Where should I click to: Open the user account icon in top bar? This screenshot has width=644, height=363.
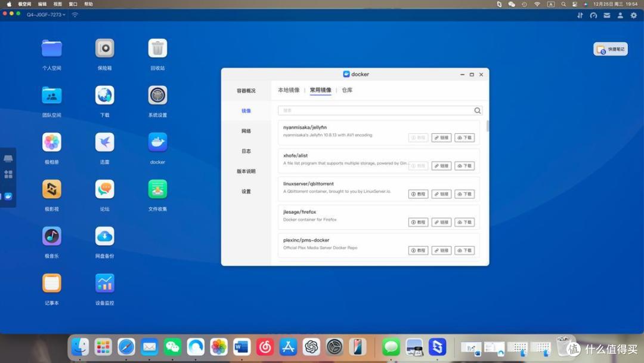(x=620, y=15)
